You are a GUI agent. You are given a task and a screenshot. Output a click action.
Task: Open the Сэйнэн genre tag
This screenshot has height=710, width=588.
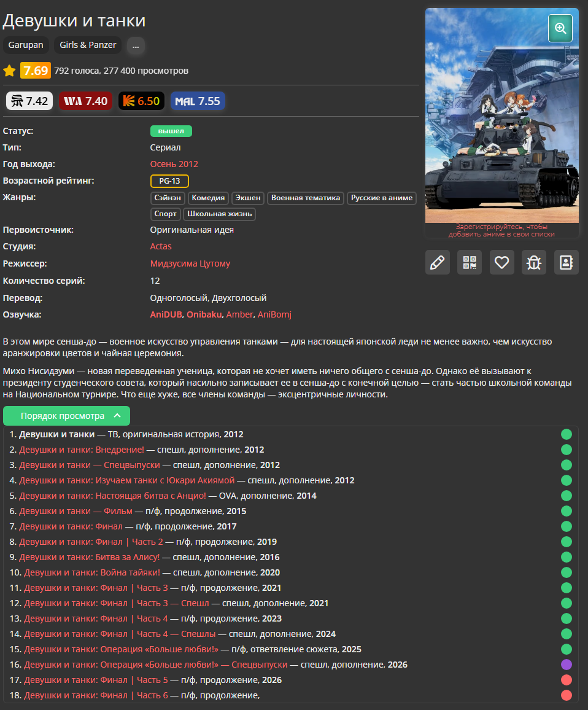click(168, 198)
